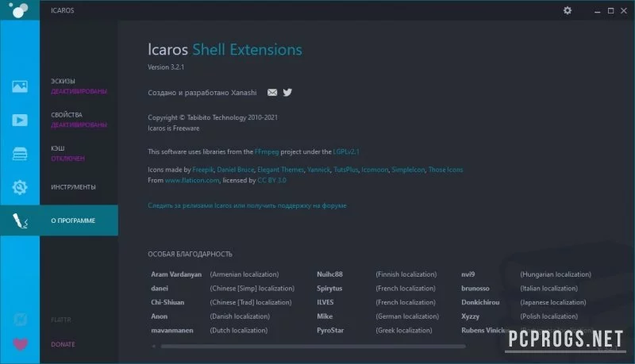This screenshot has height=364, width=635.
Task: Close the Icaros window
Action: click(624, 11)
